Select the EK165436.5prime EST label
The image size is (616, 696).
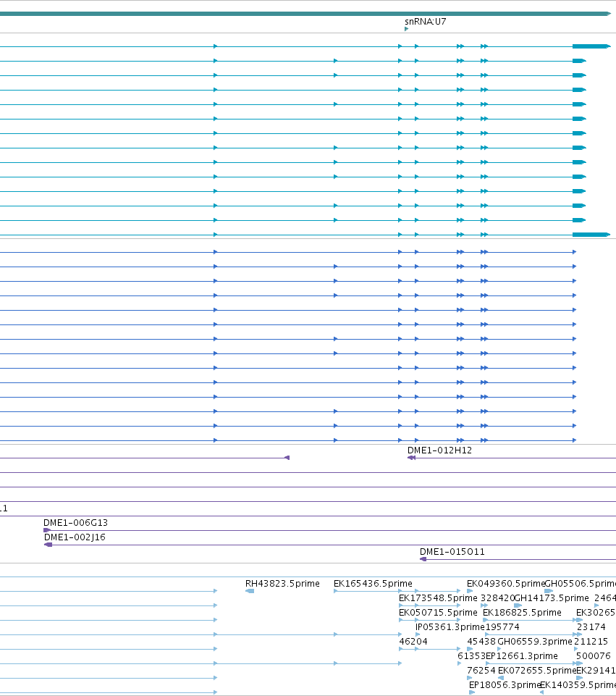click(373, 583)
